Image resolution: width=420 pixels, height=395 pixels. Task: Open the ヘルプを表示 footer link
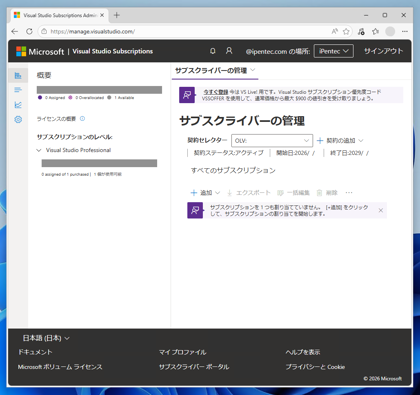(x=303, y=352)
